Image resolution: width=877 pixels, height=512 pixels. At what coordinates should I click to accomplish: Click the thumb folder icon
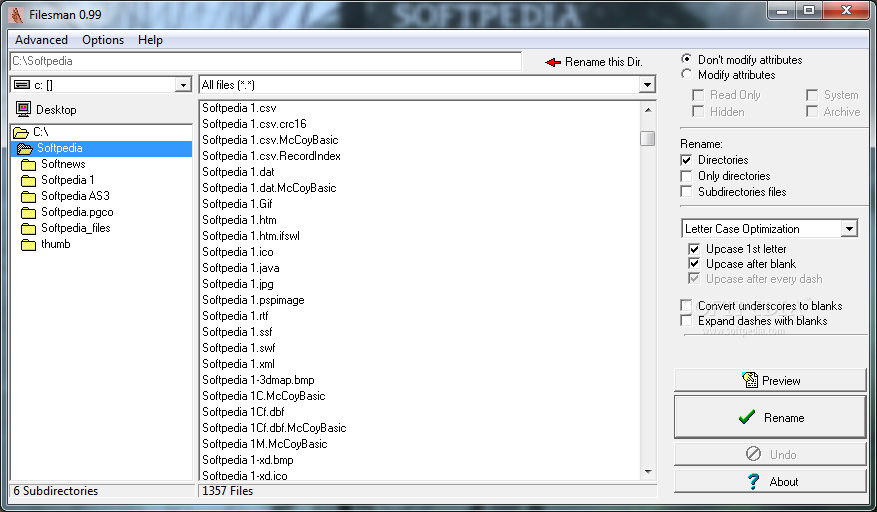point(29,245)
